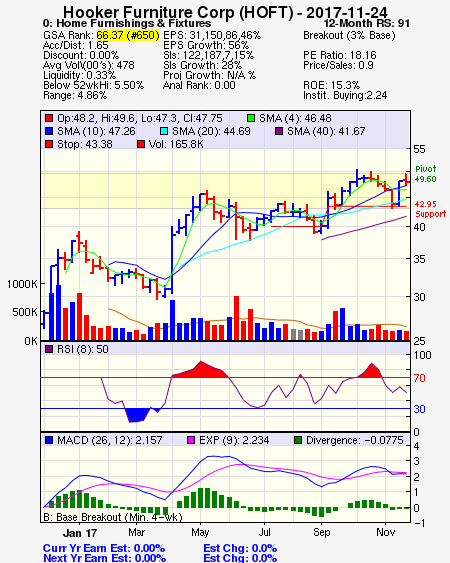The width and height of the screenshot is (450, 563).
Task: Click the red RSI 70 level label
Action: click(x=419, y=378)
